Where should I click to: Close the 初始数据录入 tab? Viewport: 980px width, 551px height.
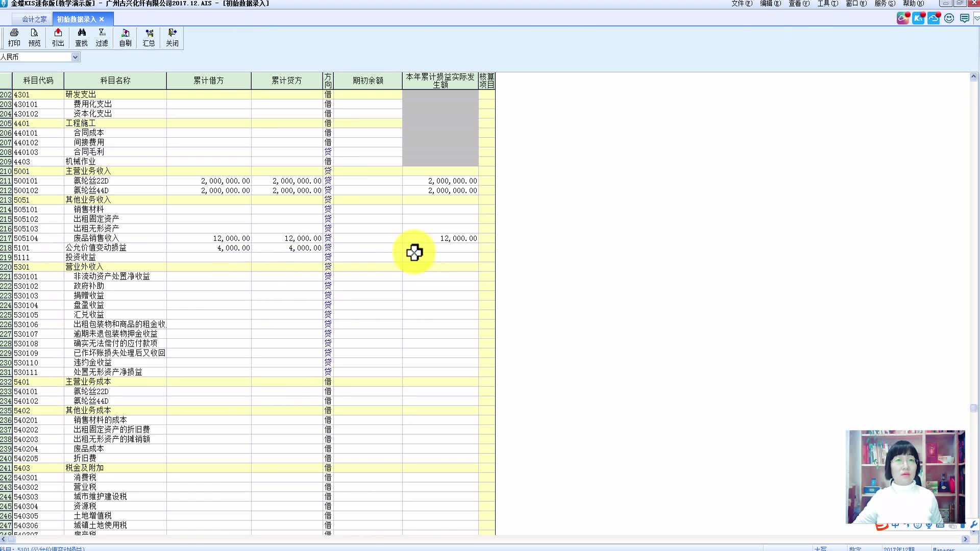point(102,19)
